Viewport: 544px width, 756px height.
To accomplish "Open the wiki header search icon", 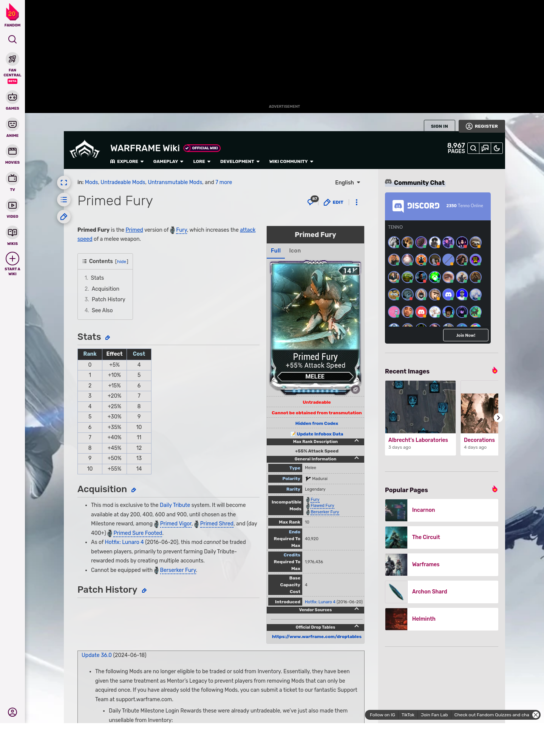I will tap(473, 148).
